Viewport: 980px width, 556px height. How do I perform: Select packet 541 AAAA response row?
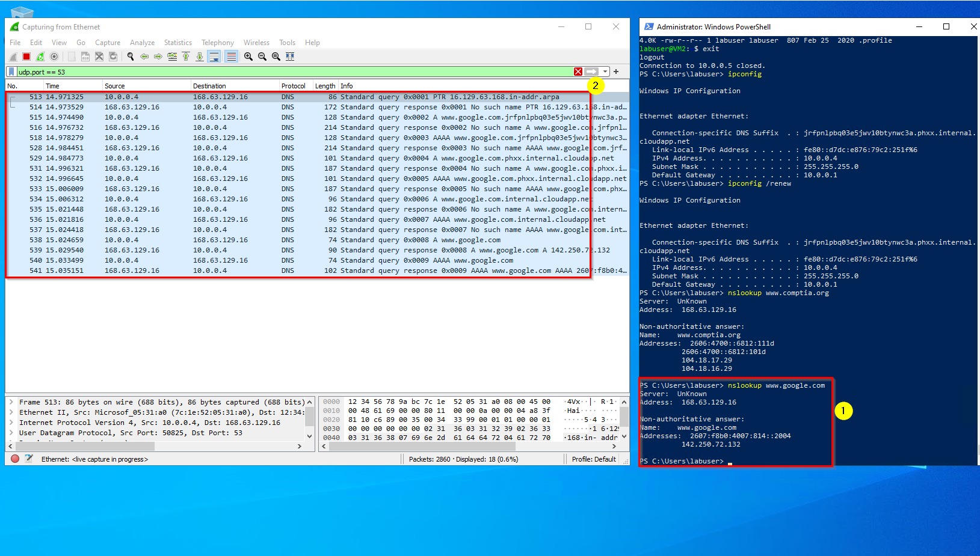[x=317, y=270]
